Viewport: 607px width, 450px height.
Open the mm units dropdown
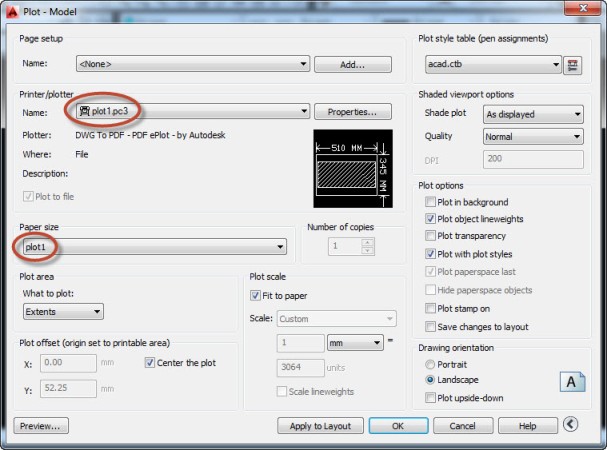point(355,343)
